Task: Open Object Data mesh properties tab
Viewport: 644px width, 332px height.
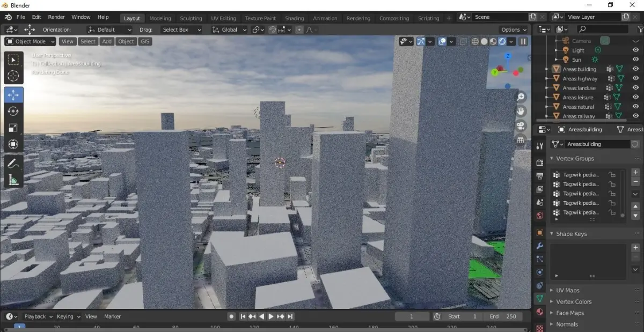Action: (540, 299)
